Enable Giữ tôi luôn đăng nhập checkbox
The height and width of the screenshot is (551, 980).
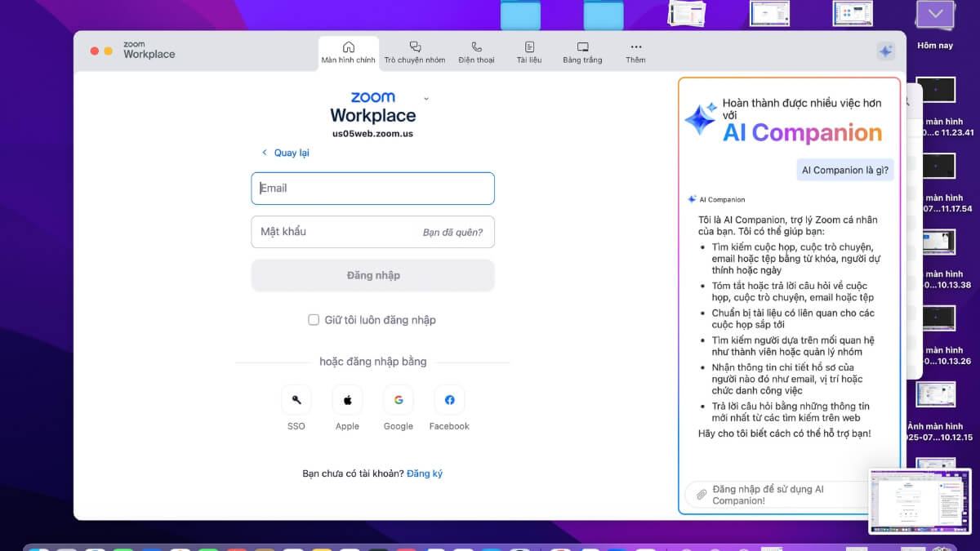click(x=314, y=320)
